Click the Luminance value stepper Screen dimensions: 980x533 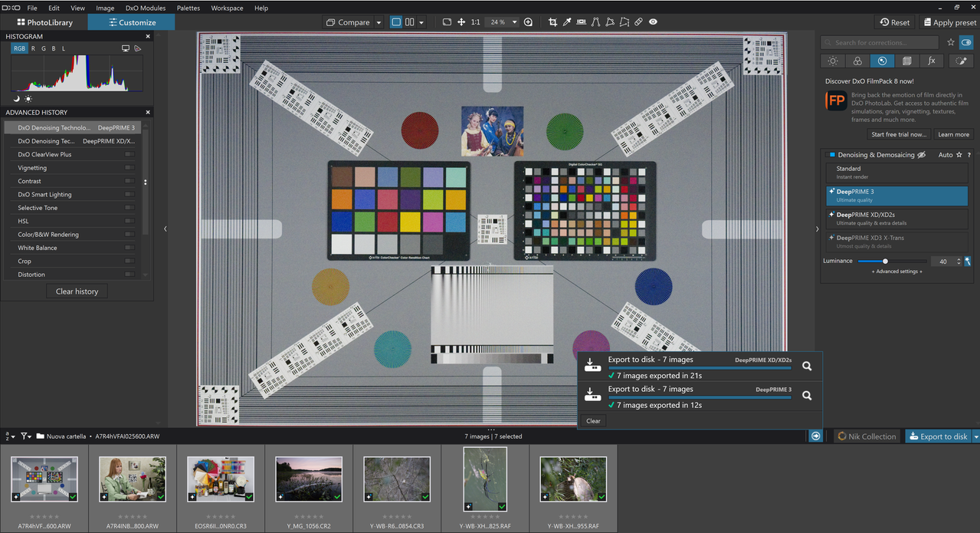coord(957,261)
